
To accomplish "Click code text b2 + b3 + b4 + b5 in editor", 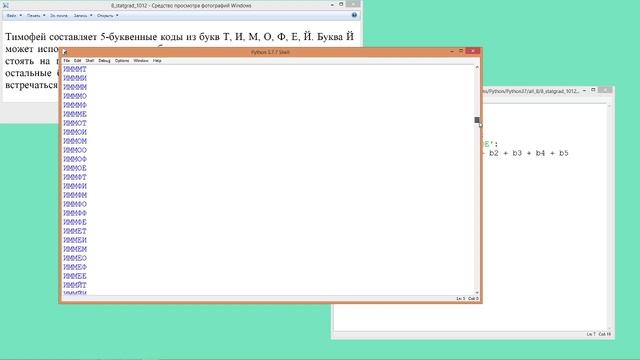I will click(529, 153).
